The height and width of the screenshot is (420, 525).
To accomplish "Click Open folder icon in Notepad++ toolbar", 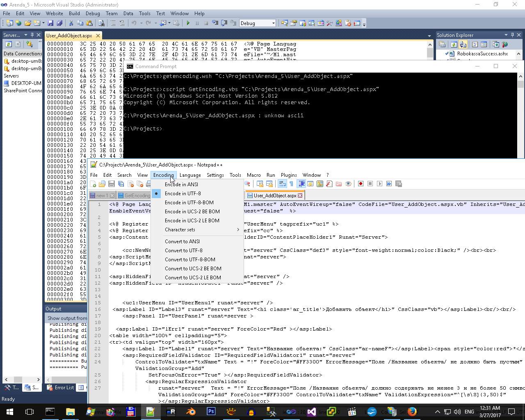I will (102, 184).
